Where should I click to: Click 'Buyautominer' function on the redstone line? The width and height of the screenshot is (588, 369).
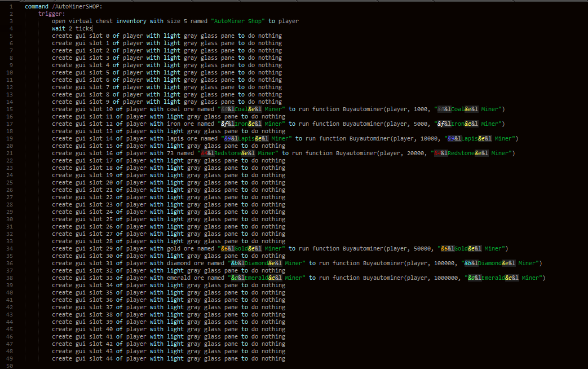click(x=356, y=153)
